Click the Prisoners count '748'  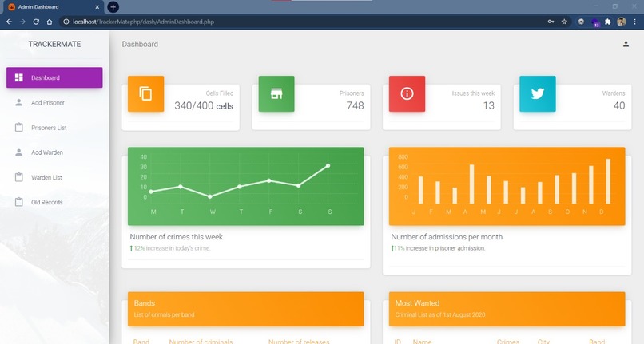(x=356, y=106)
